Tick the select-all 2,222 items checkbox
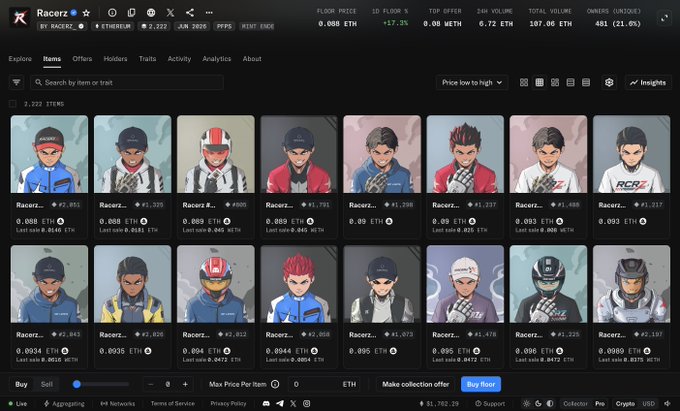This screenshot has width=680, height=411. [13, 104]
